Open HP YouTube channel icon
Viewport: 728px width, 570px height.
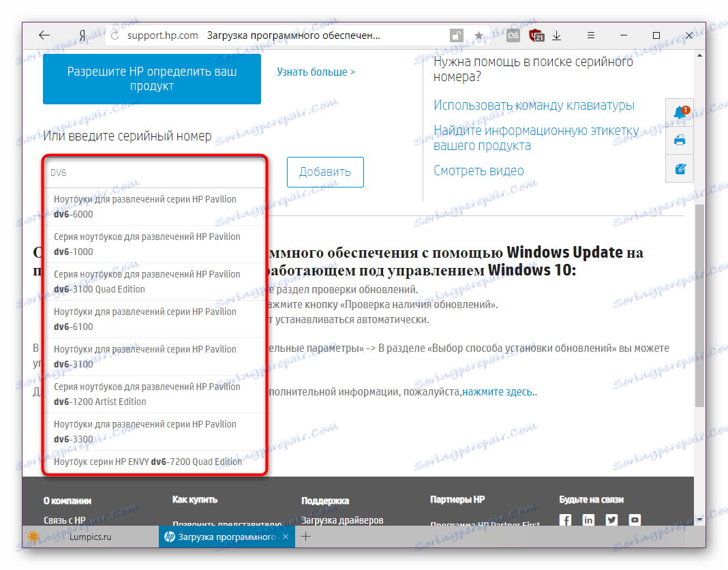pyautogui.click(x=635, y=520)
